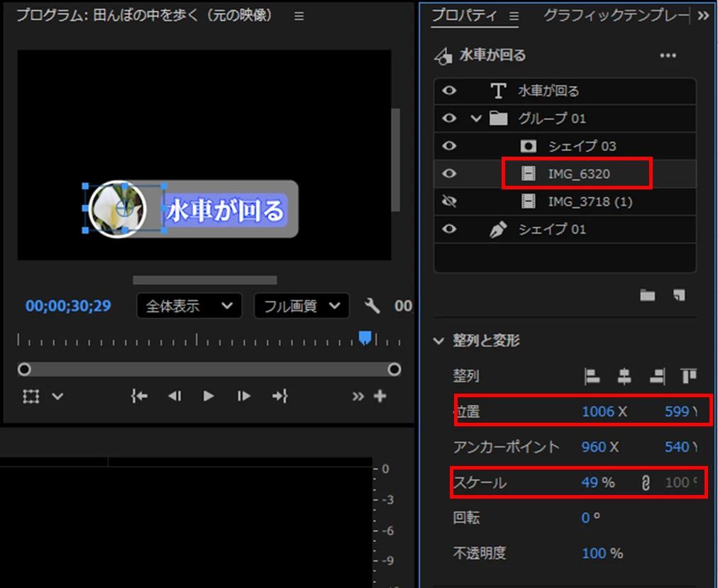Go to Out point button
This screenshot has height=588, width=718.
point(280,396)
